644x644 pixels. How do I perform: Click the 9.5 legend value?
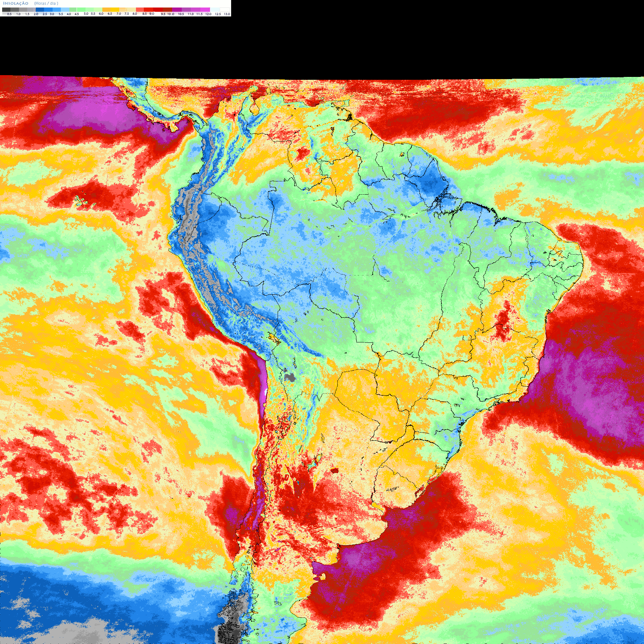point(163,14)
